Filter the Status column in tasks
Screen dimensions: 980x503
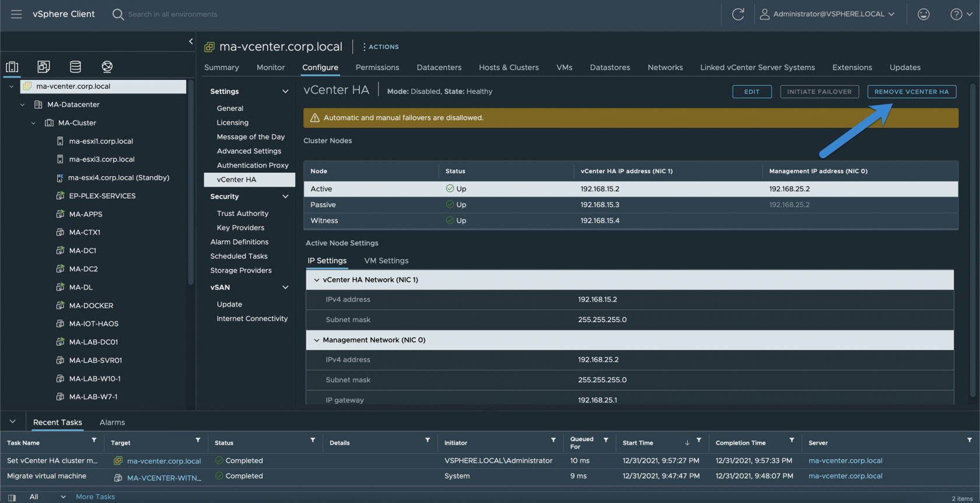[x=313, y=440]
